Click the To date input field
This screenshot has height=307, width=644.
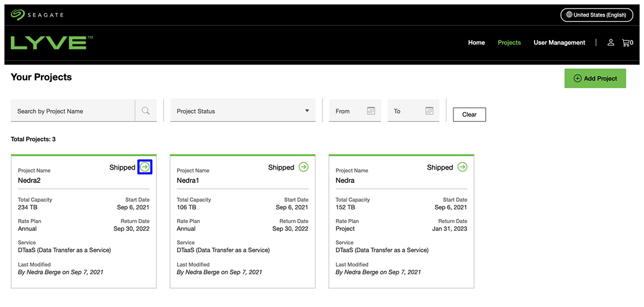(413, 111)
